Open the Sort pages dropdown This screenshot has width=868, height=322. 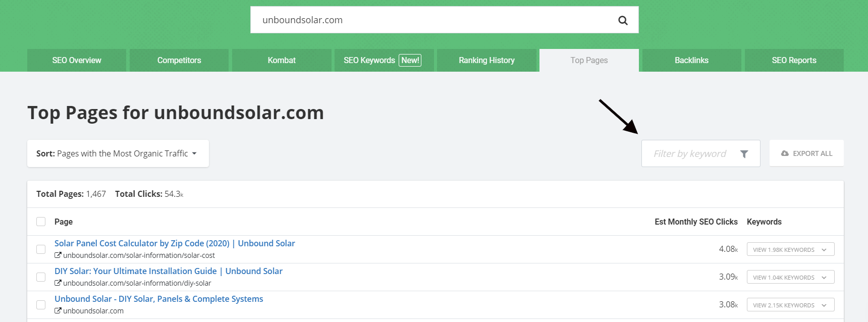click(118, 153)
